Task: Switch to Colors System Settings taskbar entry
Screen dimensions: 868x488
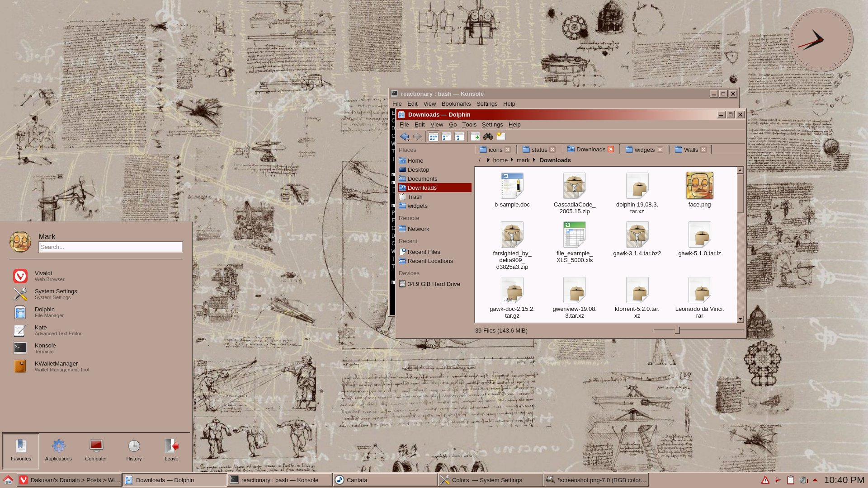Action: (x=490, y=480)
